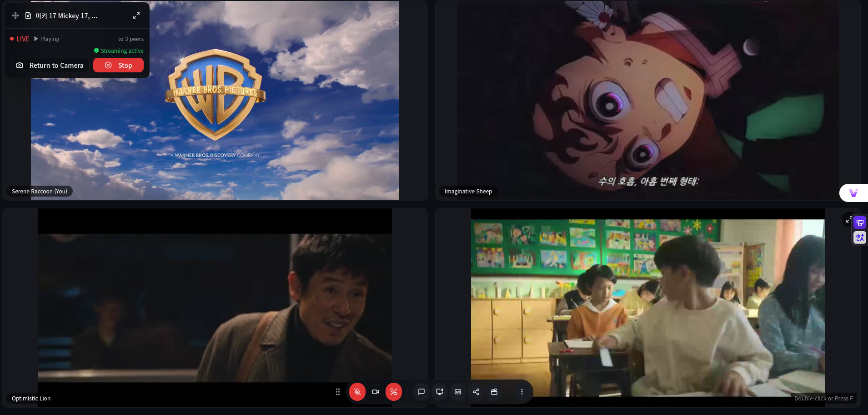
Task: Click the share nodes icon in the toolbar
Action: point(476,392)
